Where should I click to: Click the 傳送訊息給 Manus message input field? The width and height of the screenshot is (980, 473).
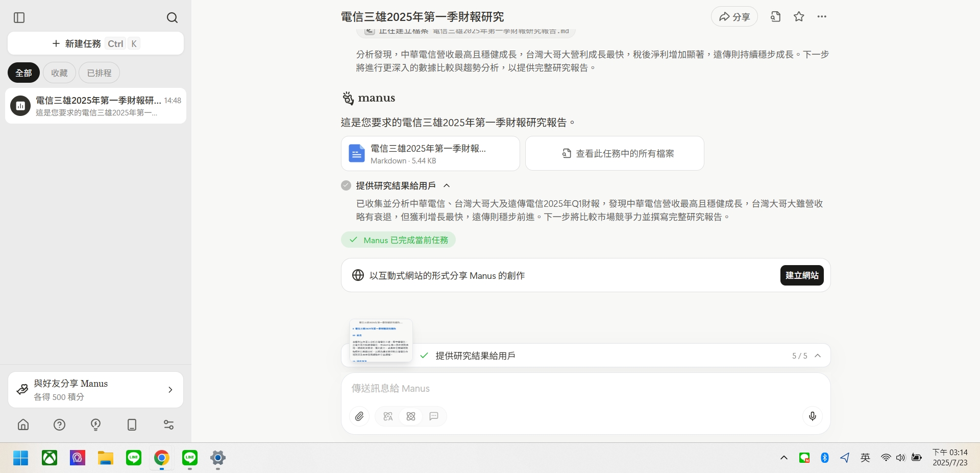(x=585, y=389)
